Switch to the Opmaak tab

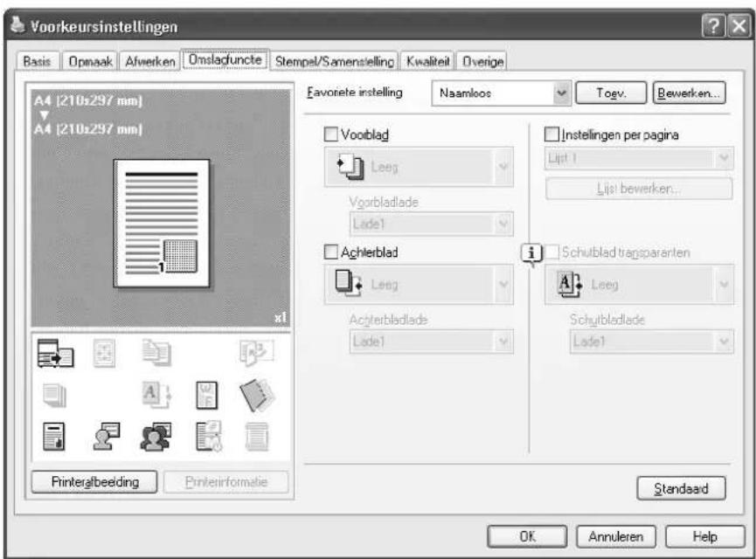pyautogui.click(x=90, y=62)
